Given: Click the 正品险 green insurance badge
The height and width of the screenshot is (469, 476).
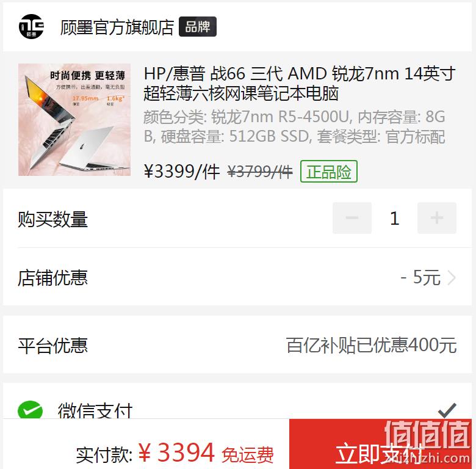Looking at the screenshot, I should click(x=329, y=172).
